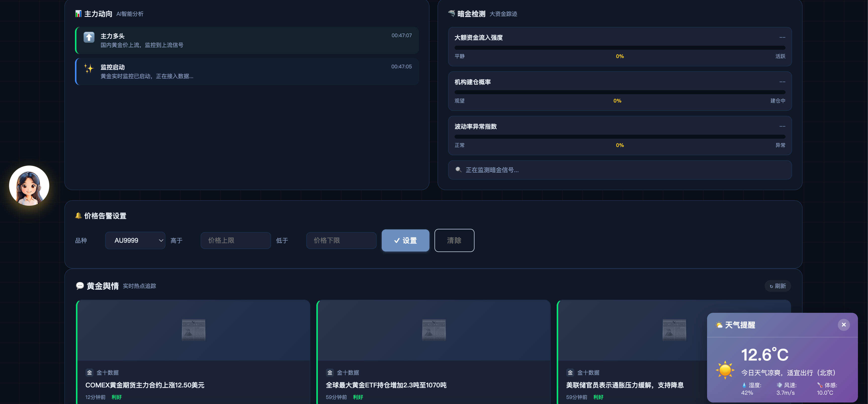
Task: Click the bar chart icon beside 主力动向
Action: point(78,14)
